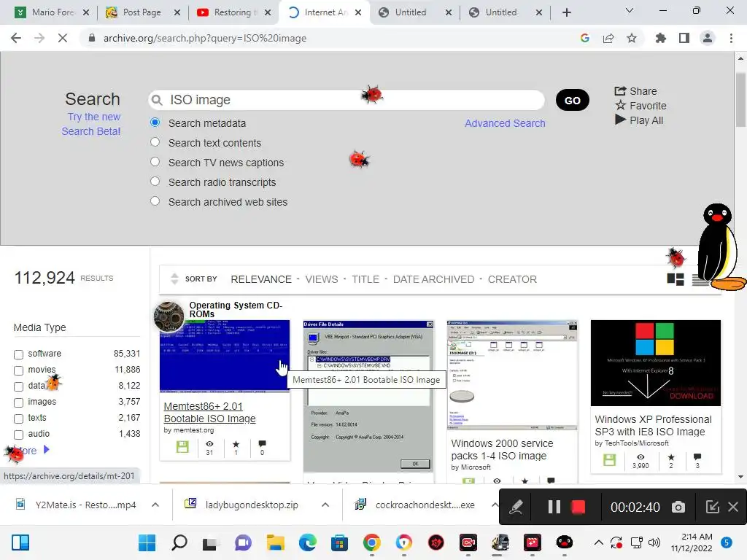The image size is (747, 560).
Task: Click Share link
Action: pos(635,91)
